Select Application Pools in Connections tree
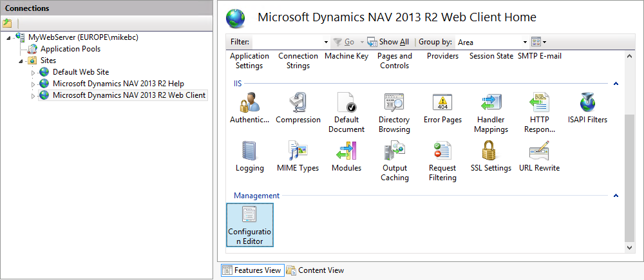Screen dimensions: 644x280 pyautogui.click(x=70, y=49)
